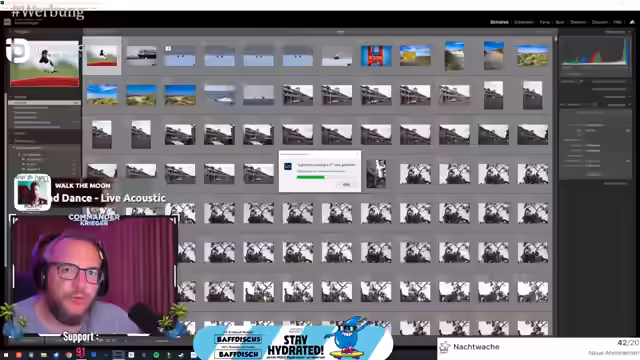
Task: Open WhatsApp from the taskbar
Action: coord(156,355)
